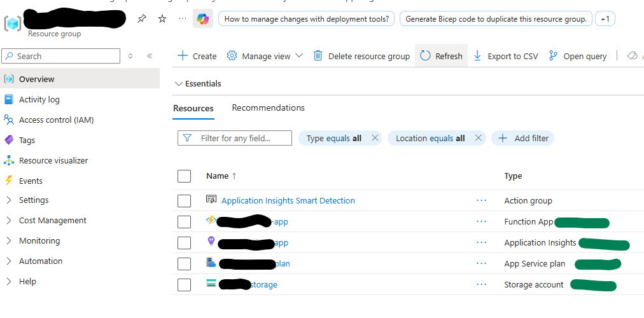This screenshot has height=318, width=644.
Task: Click the Create plus icon
Action: (182, 56)
